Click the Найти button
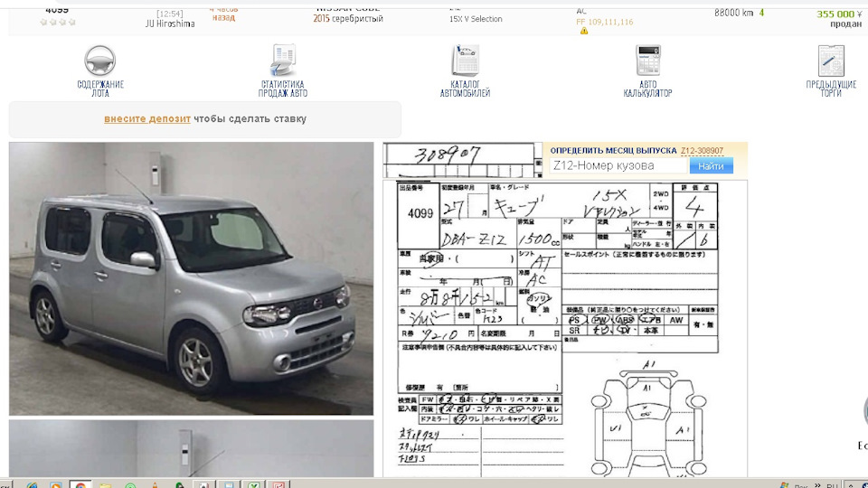Viewport: 868px width, 488px height. (x=712, y=166)
